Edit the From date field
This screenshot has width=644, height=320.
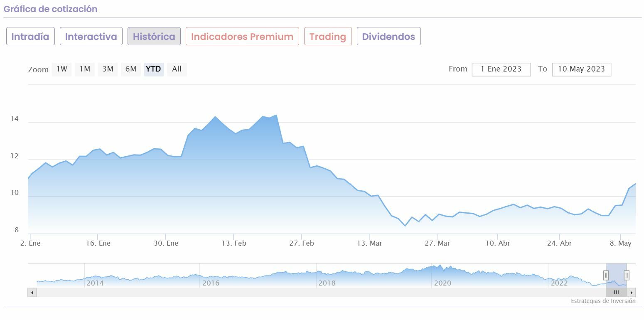[501, 69]
